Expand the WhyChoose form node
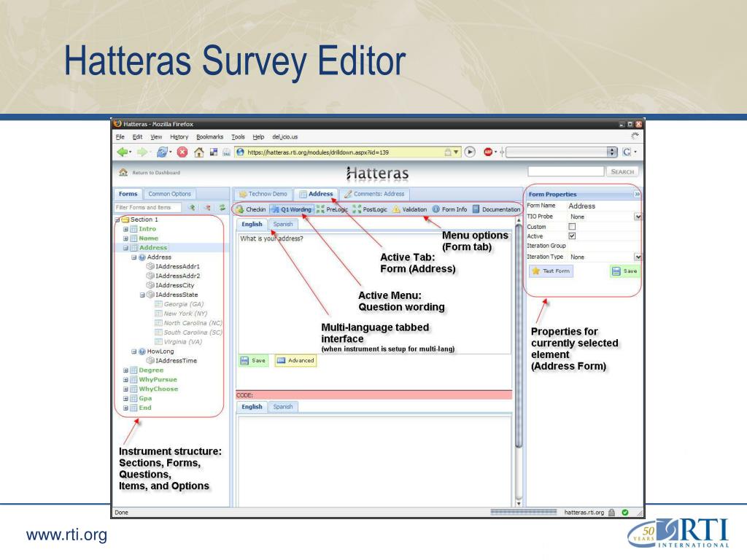The height and width of the screenshot is (560, 747). [125, 389]
